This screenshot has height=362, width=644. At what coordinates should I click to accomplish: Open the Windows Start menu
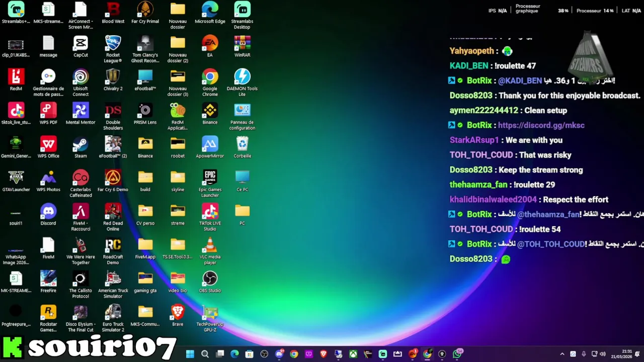(x=190, y=354)
